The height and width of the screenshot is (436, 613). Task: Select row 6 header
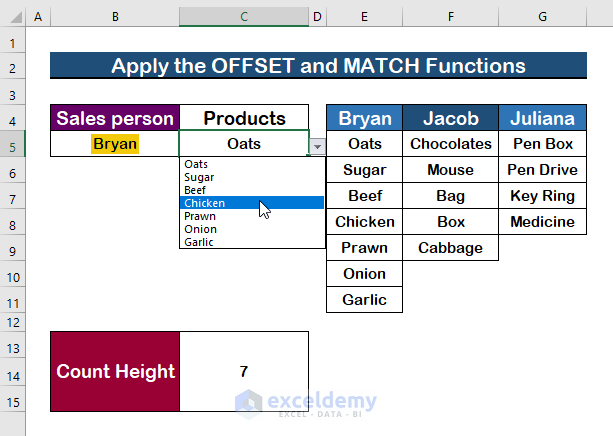(x=13, y=170)
